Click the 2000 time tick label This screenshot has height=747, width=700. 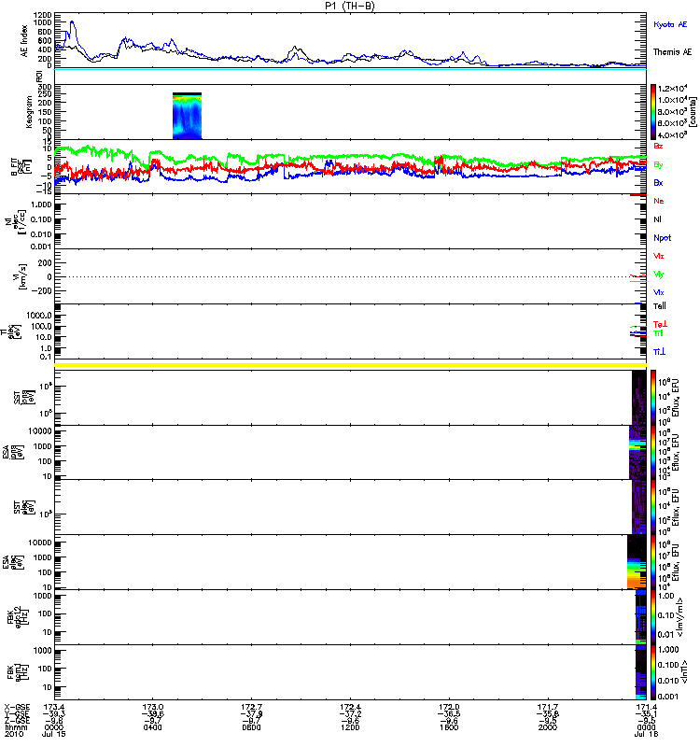tap(548, 727)
